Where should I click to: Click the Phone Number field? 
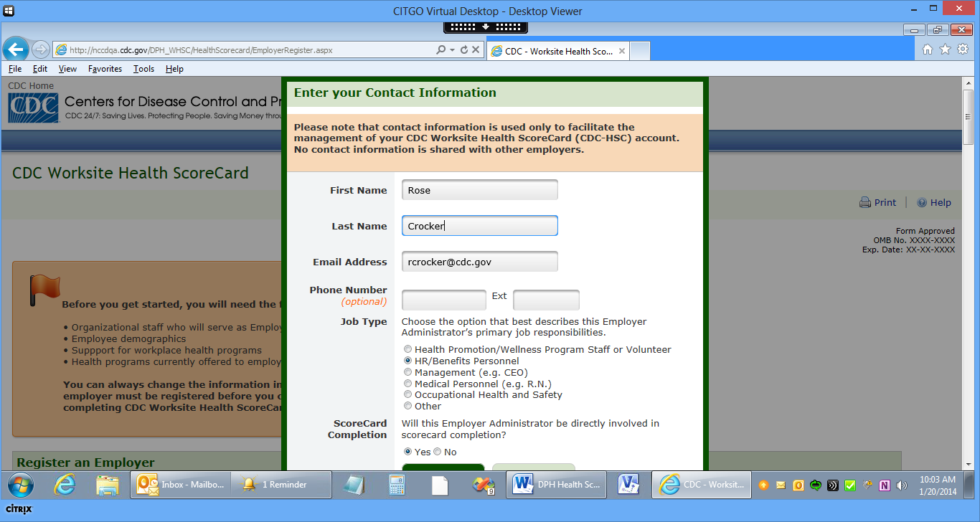click(x=444, y=300)
